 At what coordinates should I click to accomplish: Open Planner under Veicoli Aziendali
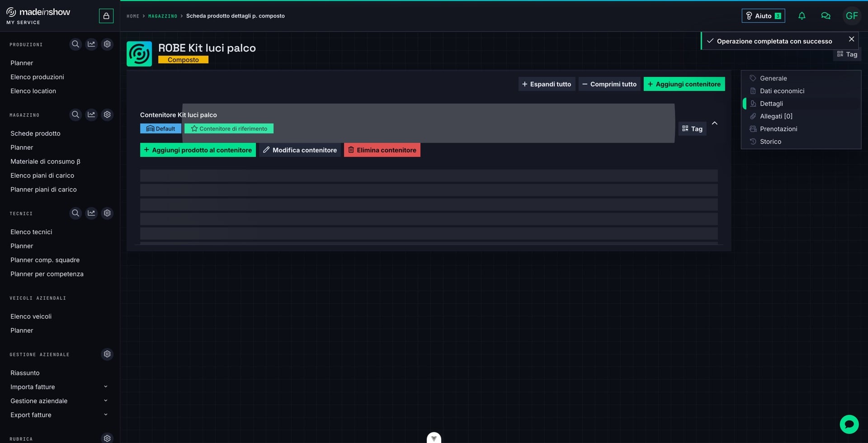(22, 330)
